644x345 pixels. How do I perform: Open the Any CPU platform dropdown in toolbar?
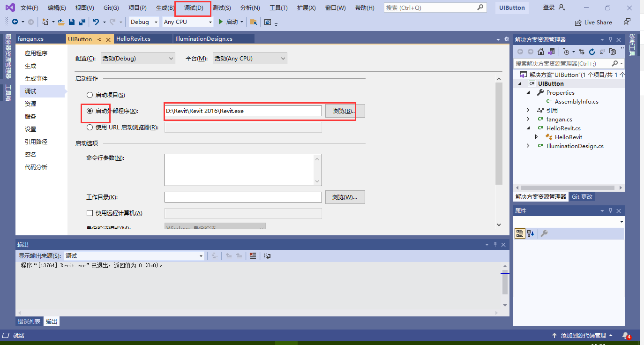(x=188, y=22)
